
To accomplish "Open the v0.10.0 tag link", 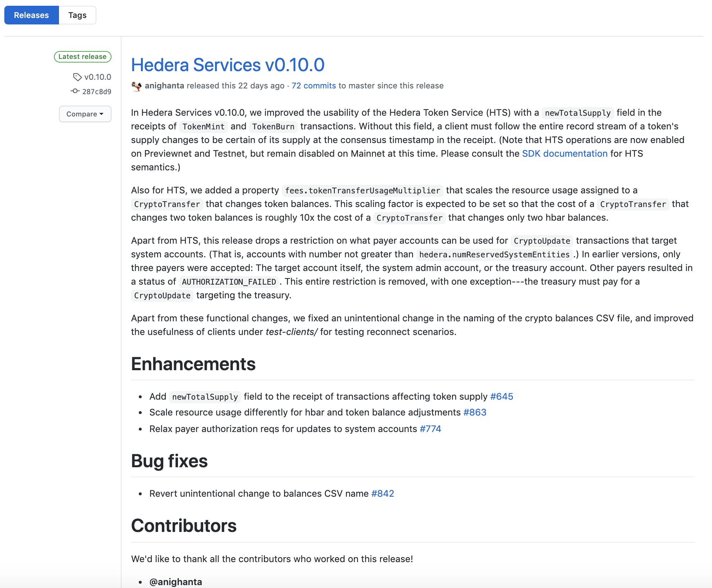I will coord(97,77).
